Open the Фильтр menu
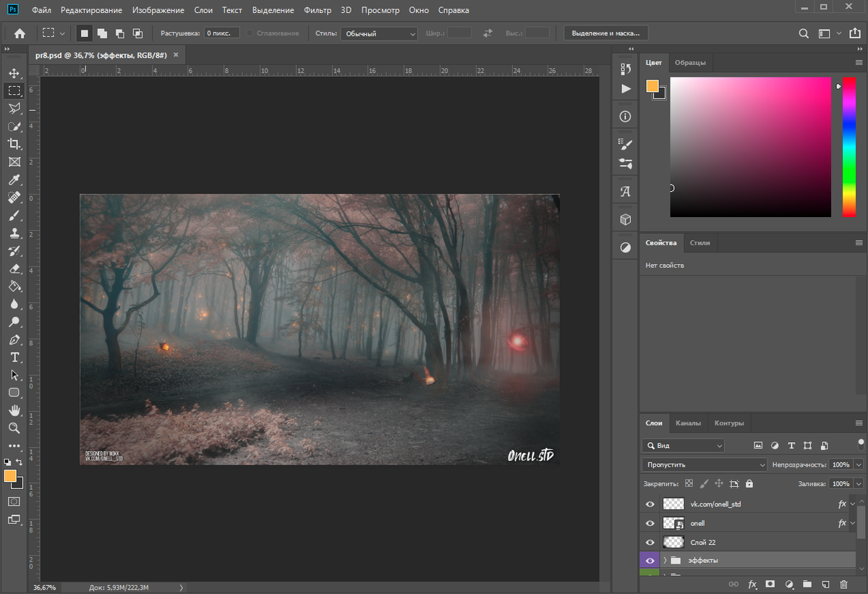Viewport: 868px width, 594px height. coord(318,10)
